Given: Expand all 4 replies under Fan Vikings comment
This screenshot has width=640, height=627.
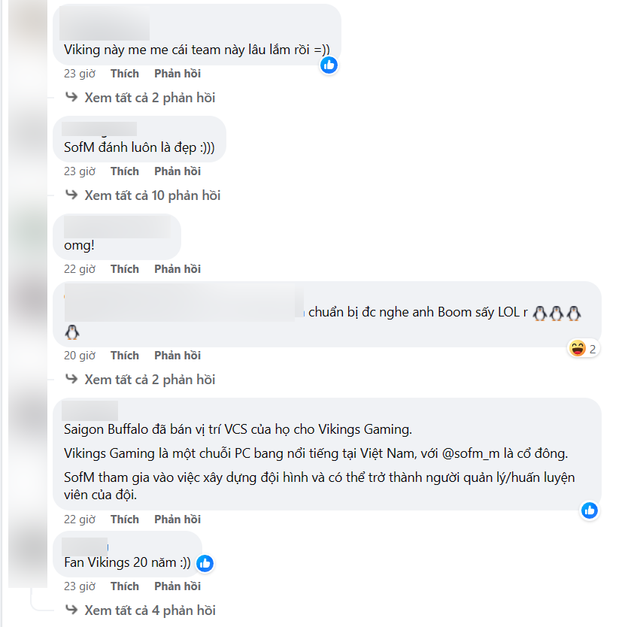Looking at the screenshot, I should 150,610.
